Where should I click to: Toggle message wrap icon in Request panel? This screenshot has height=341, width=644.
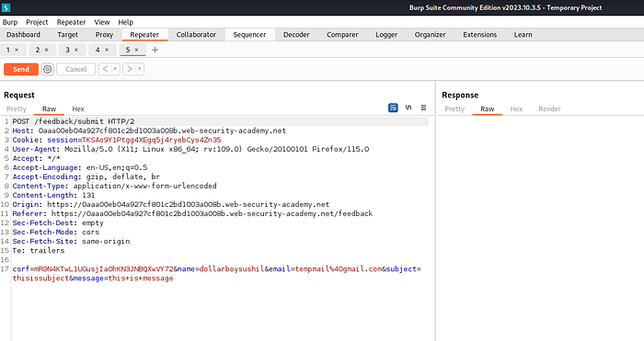click(393, 108)
